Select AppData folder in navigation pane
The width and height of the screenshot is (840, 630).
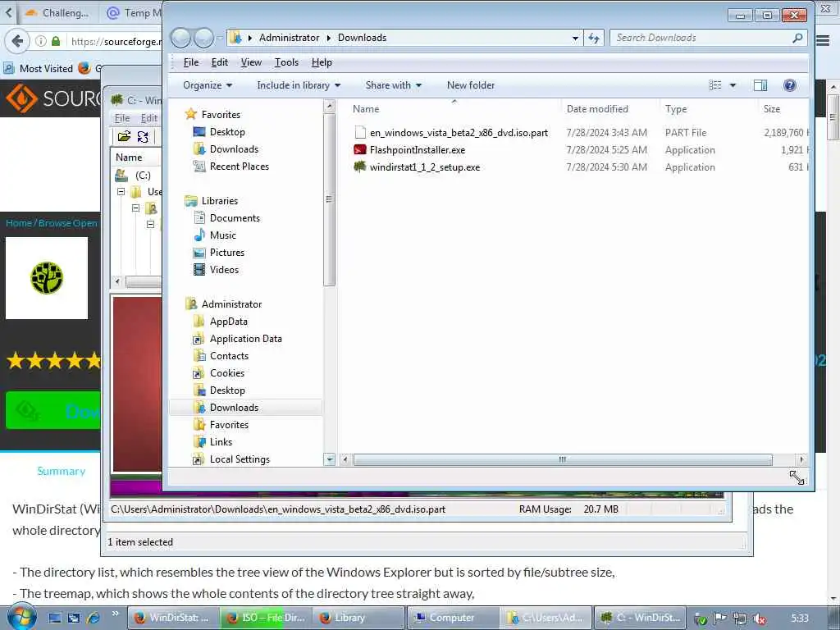(229, 322)
